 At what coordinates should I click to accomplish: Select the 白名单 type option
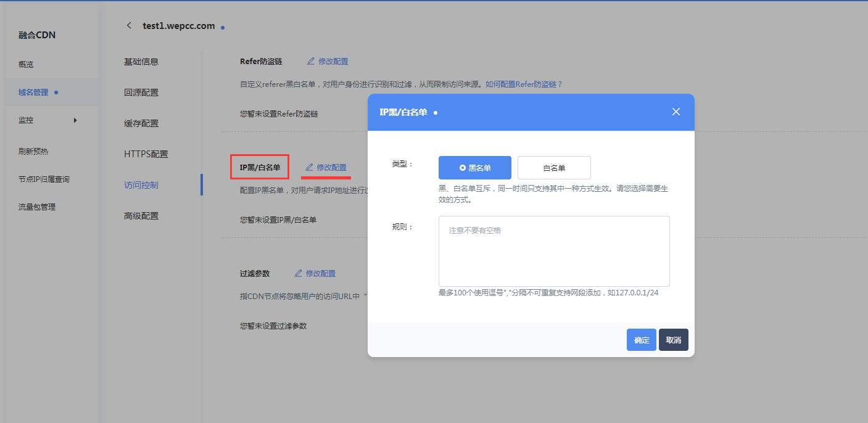(x=554, y=168)
